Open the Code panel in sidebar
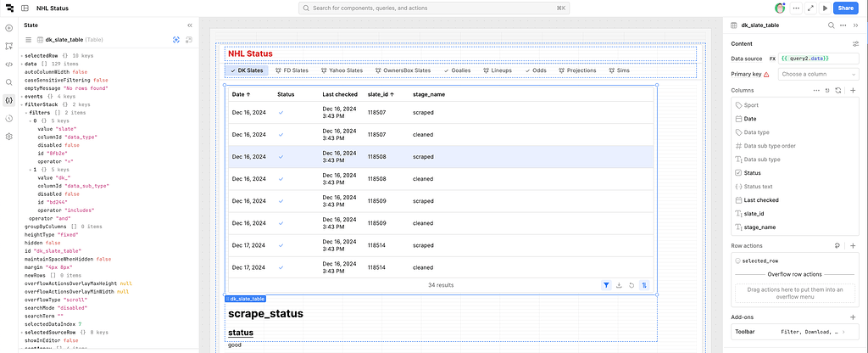The width and height of the screenshot is (868, 353). [8, 64]
